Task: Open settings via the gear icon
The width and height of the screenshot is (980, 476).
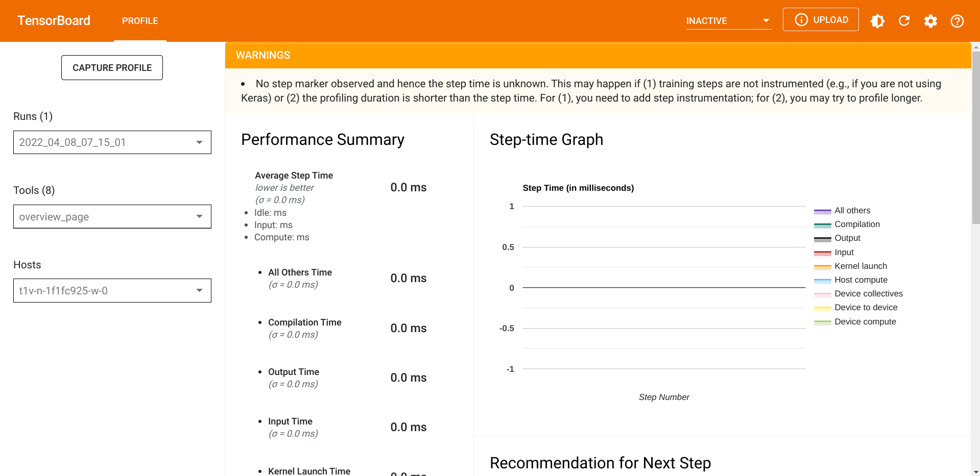Action: pyautogui.click(x=930, y=21)
